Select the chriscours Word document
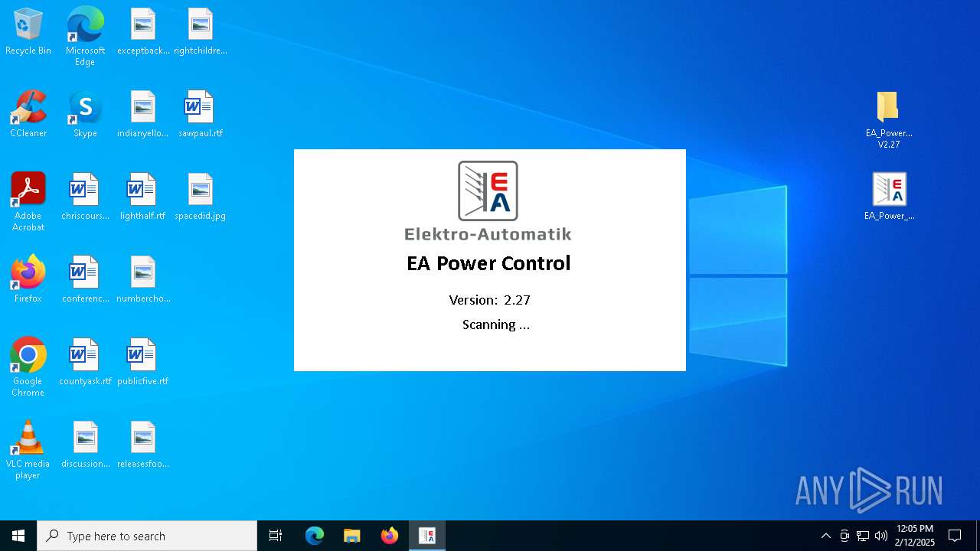Viewport: 980px width, 551px height. pyautogui.click(x=85, y=197)
